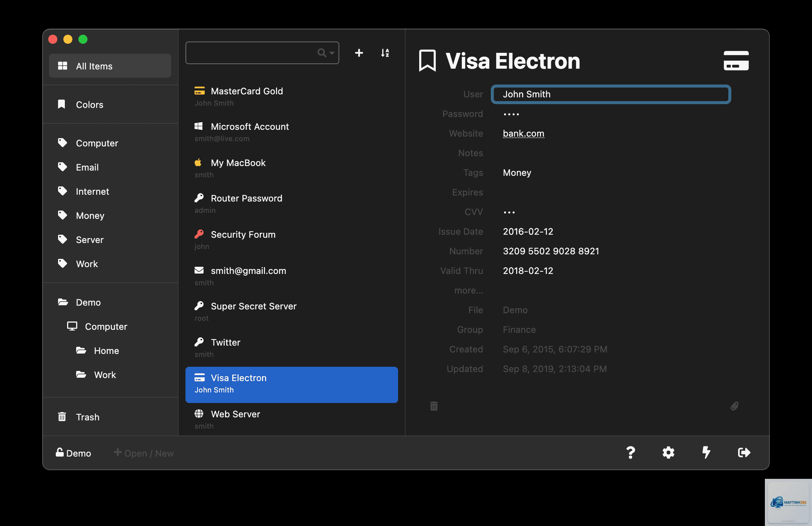
Task: Click the plus icon to add new entry
Action: [359, 53]
